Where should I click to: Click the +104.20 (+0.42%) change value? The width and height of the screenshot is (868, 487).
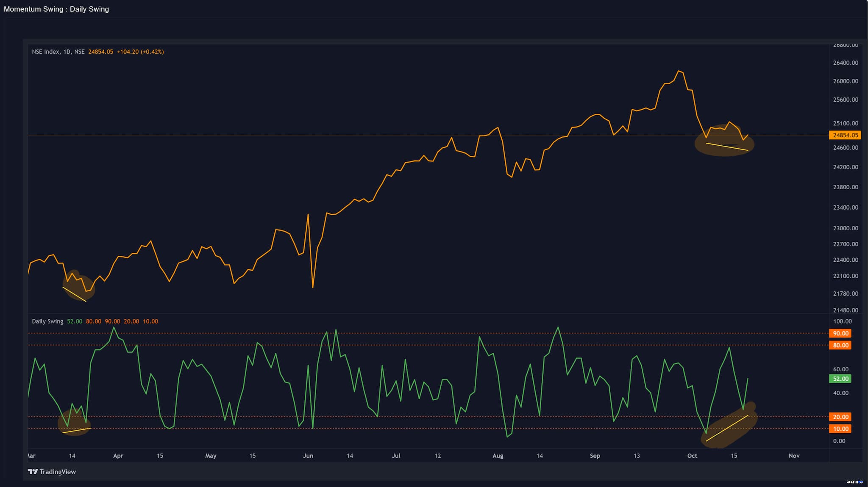[140, 52]
